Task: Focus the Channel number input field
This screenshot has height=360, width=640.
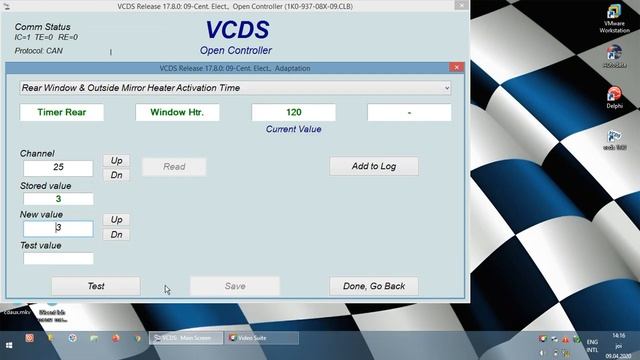Action: [x=58, y=168]
